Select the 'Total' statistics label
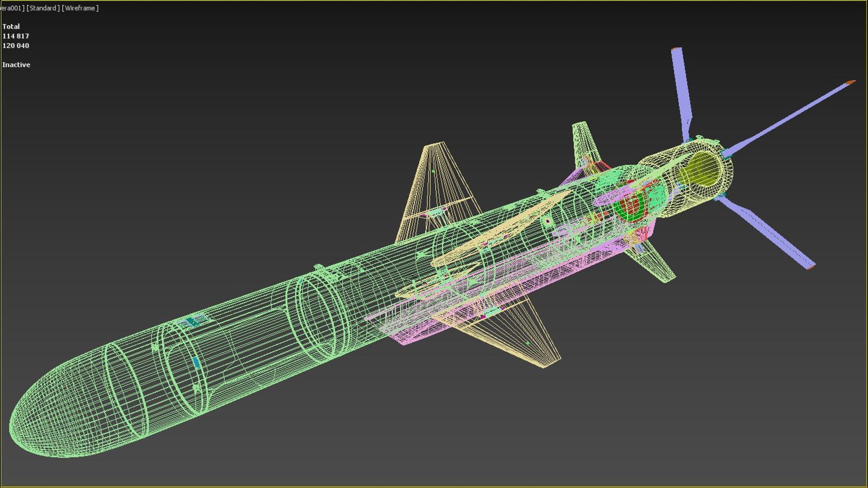The image size is (868, 488). (11, 26)
